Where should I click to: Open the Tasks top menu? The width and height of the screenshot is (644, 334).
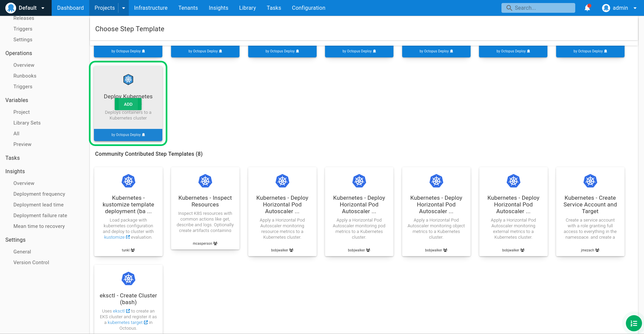point(274,8)
